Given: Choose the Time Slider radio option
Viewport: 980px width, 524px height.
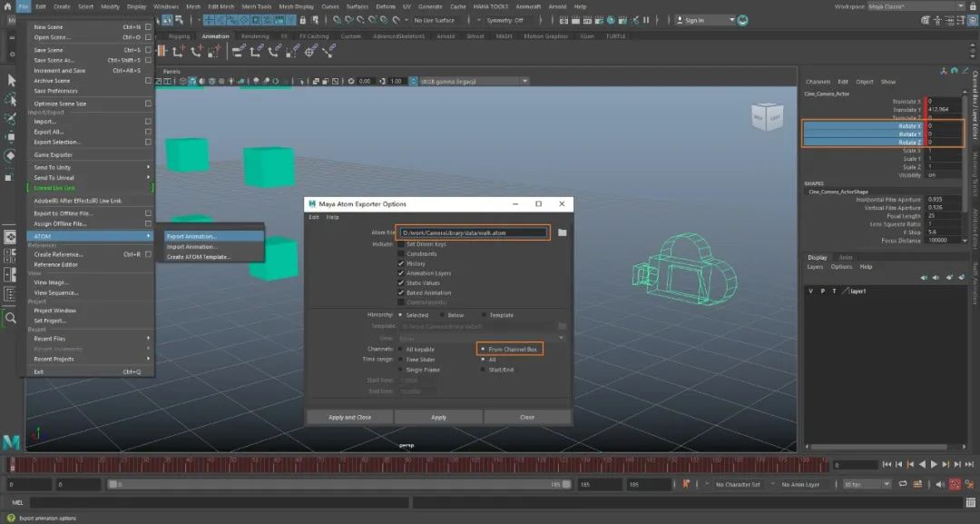Looking at the screenshot, I should [401, 359].
